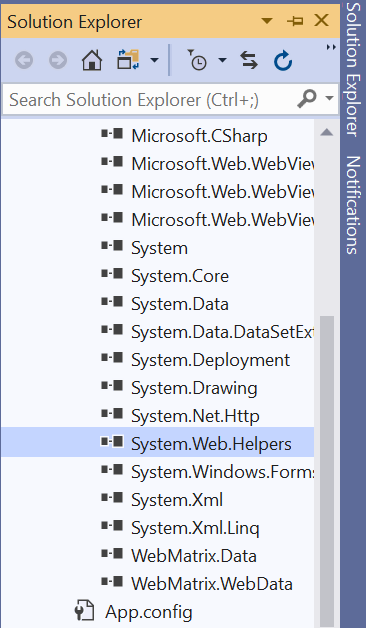The width and height of the screenshot is (366, 628).
Task: Click the reference icon beside System.Windows.Forms
Action: (x=112, y=470)
